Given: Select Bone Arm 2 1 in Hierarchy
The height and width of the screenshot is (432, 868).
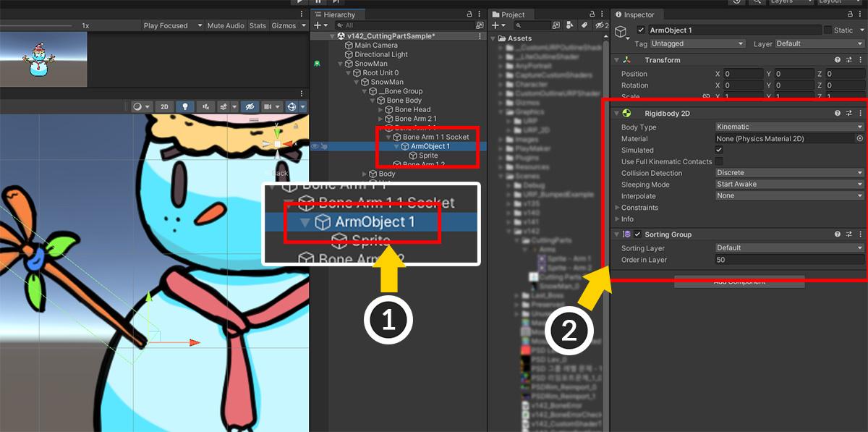Looking at the screenshot, I should (x=416, y=119).
